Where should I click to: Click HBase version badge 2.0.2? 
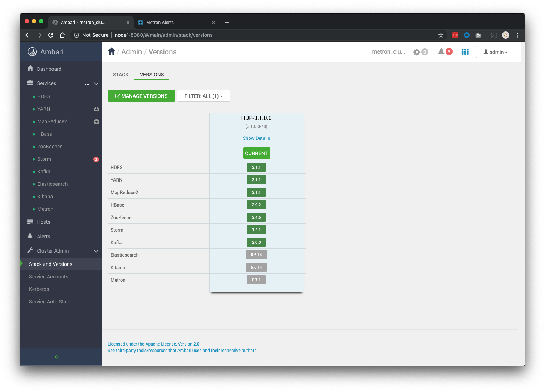click(x=256, y=205)
